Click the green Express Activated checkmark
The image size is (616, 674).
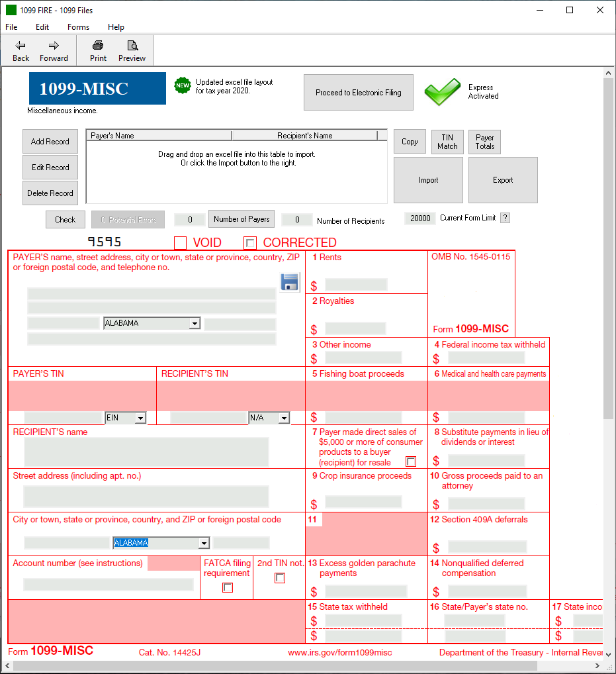point(443,91)
